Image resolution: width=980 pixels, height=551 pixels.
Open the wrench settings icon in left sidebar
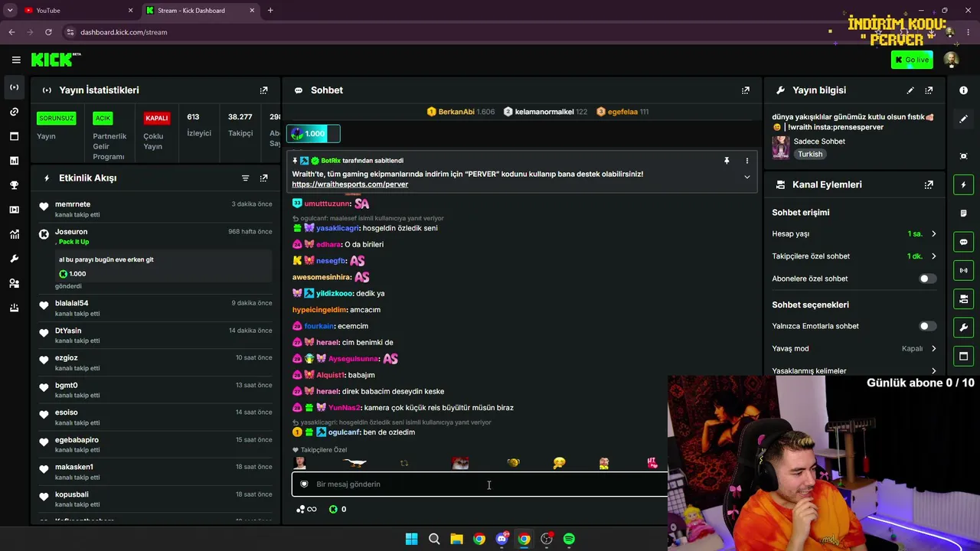pyautogui.click(x=14, y=259)
